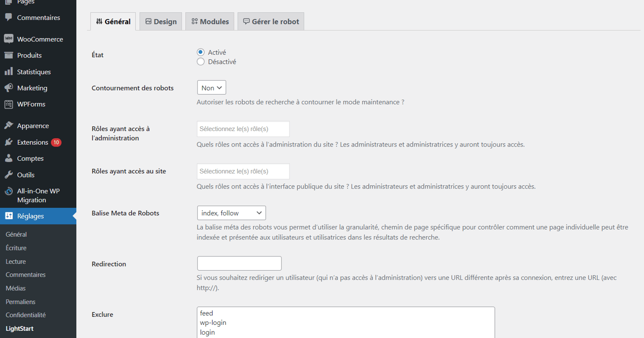Open the admin roles selector field
The image size is (644, 338).
coord(243,129)
